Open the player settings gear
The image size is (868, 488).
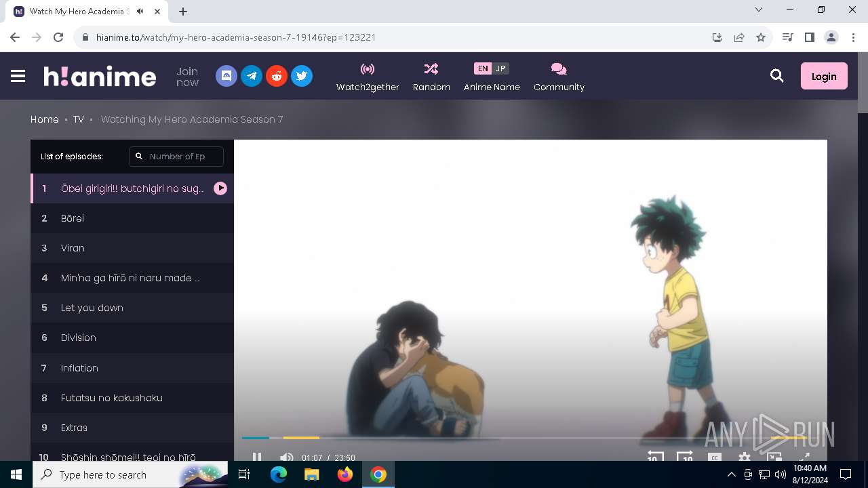pos(745,457)
